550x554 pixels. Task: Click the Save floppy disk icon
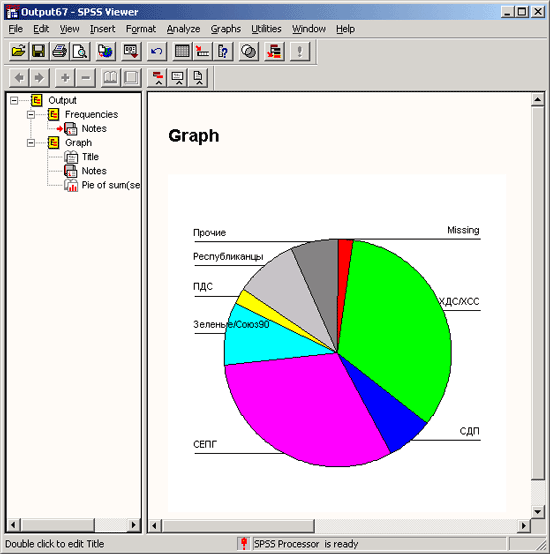(x=39, y=52)
